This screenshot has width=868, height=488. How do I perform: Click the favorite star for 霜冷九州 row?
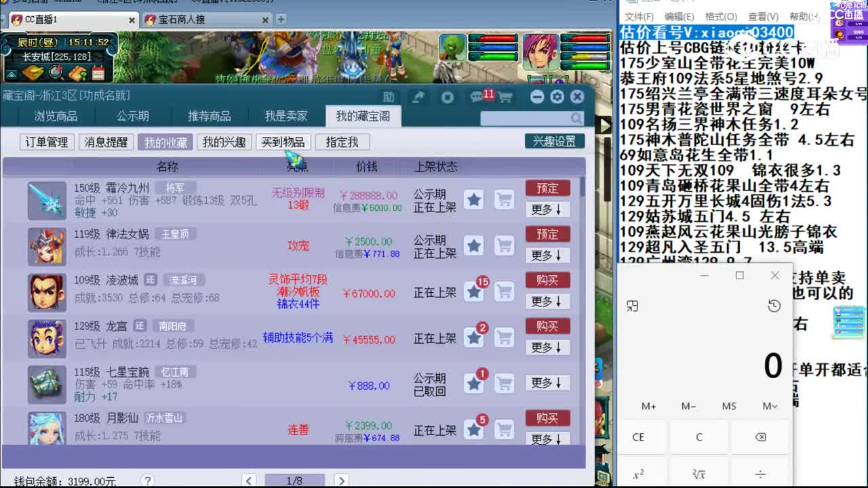coord(474,200)
